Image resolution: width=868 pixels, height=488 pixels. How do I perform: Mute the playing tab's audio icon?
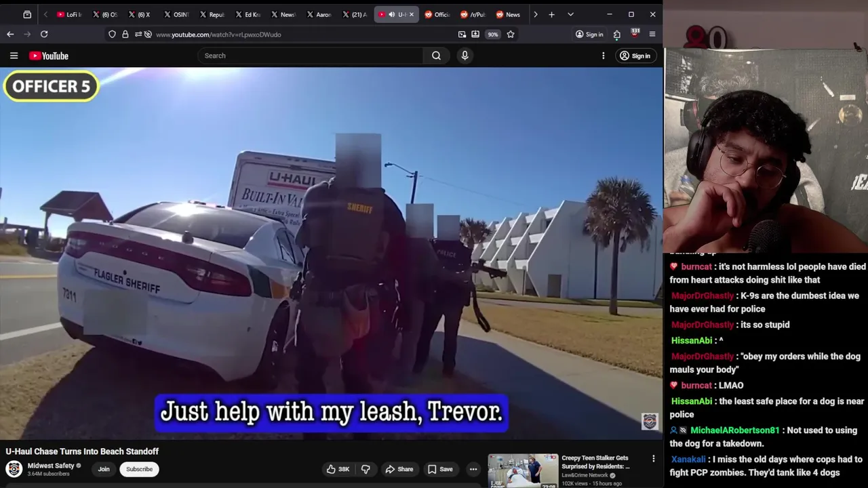[x=391, y=14]
